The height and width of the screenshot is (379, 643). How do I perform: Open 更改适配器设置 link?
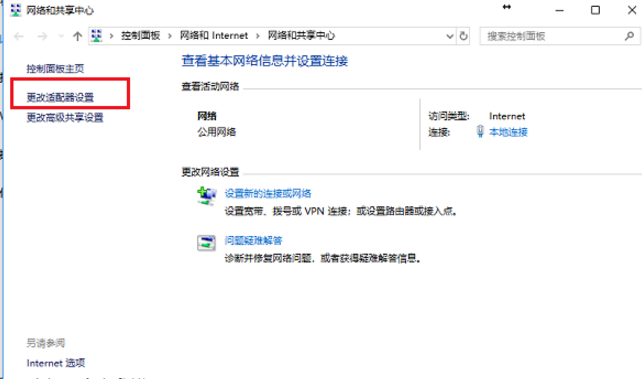pyautogui.click(x=60, y=97)
